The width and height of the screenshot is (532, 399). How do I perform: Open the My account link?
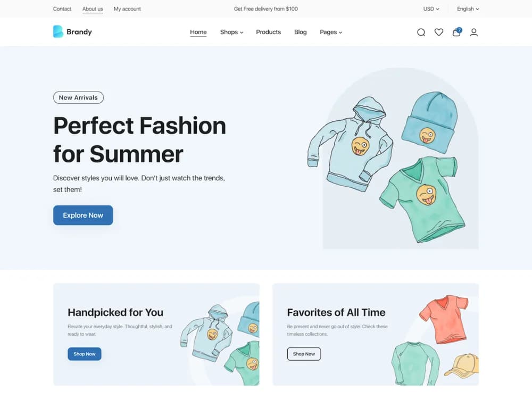click(x=127, y=9)
